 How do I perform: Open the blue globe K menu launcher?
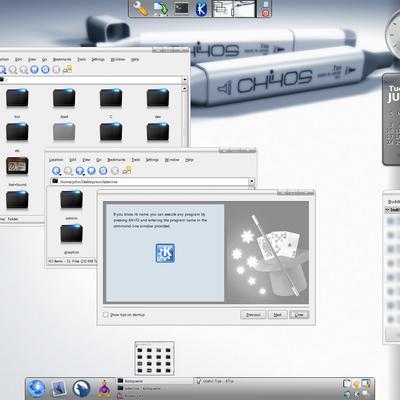(36, 389)
